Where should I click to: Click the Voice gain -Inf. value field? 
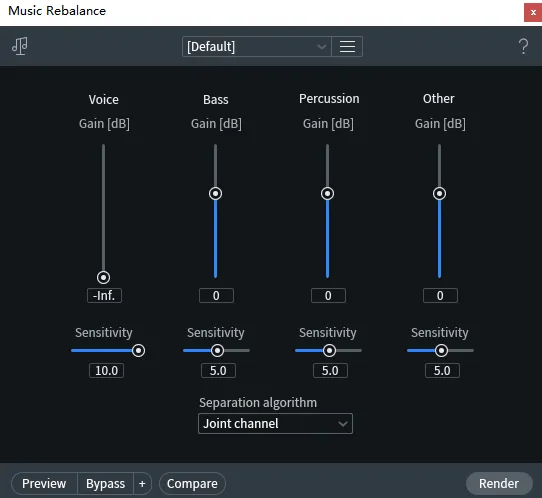pos(104,295)
